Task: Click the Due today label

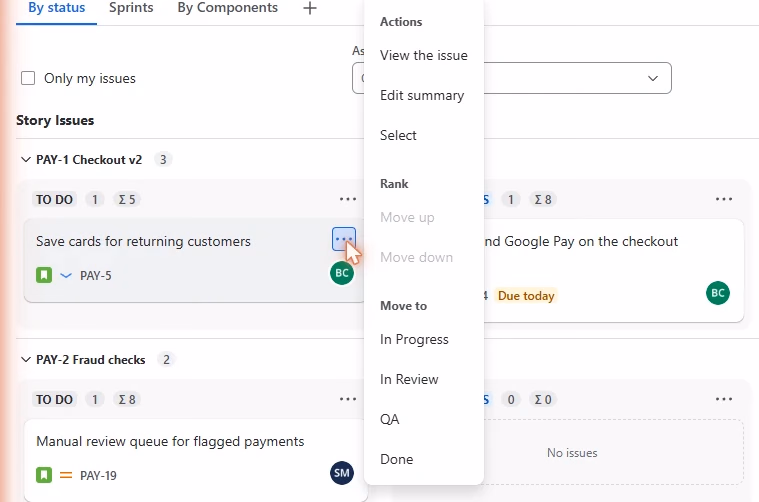Action: coord(526,296)
